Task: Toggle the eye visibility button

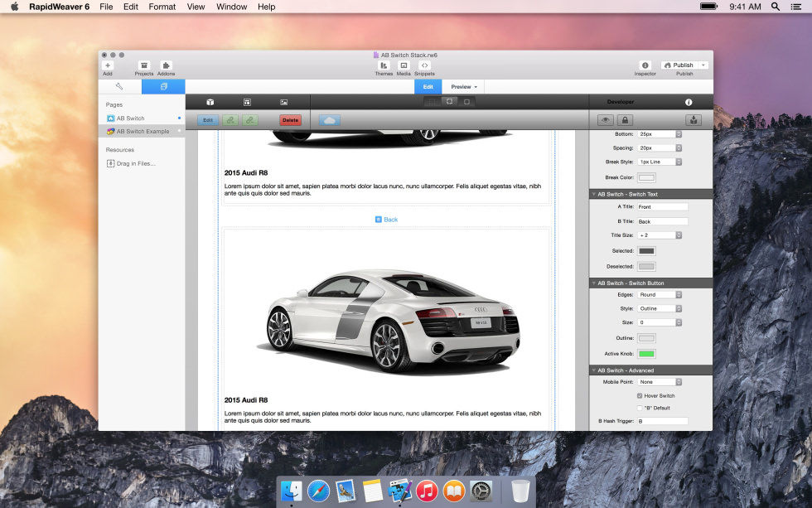Action: tap(605, 120)
